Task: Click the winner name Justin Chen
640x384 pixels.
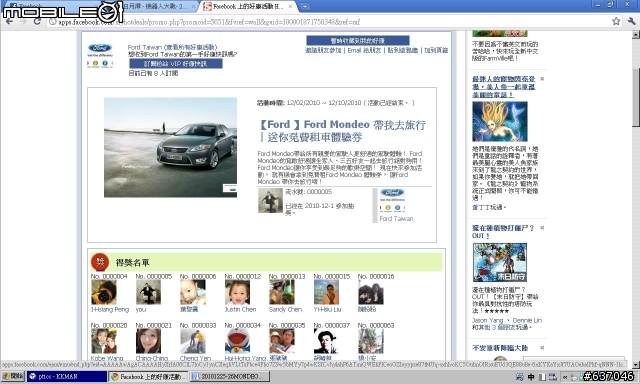Action: 240,309
